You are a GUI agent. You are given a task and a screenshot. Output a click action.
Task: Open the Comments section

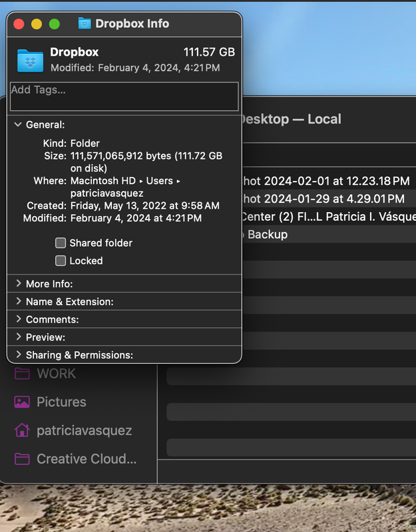17,319
